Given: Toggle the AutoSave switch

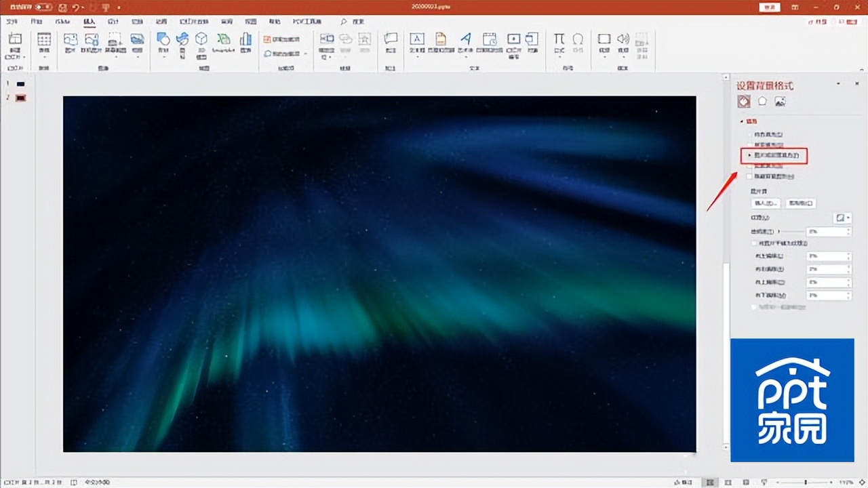Looking at the screenshot, I should point(43,7).
